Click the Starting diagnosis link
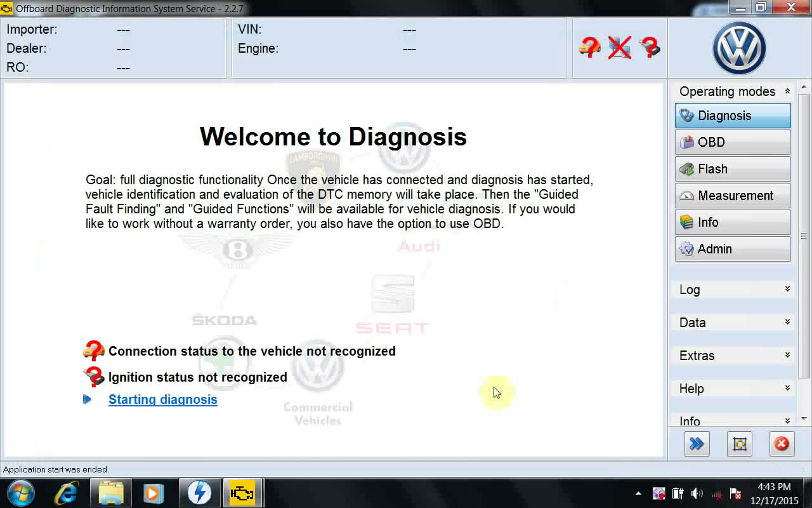Viewport: 812px width, 508px height. click(x=162, y=399)
